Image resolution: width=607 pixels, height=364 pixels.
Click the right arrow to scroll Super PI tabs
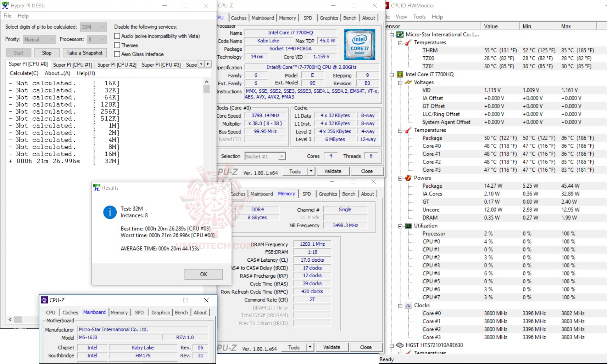point(208,64)
